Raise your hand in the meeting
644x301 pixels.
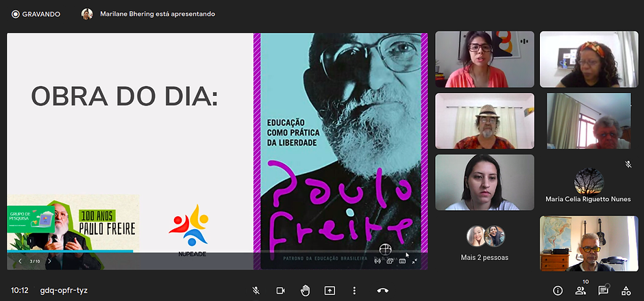(305, 291)
